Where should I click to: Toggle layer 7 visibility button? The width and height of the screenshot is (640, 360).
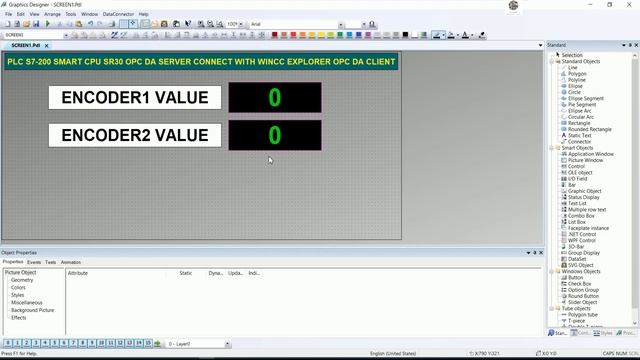tap(73, 344)
